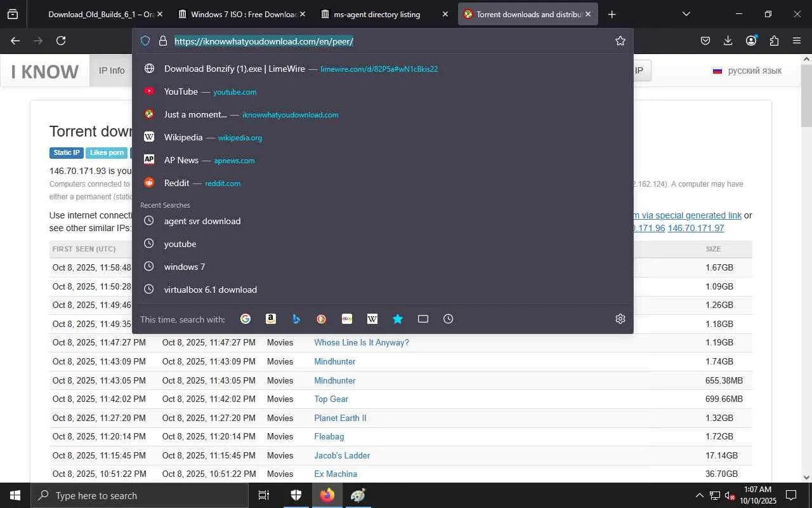Open the Ex Machina torrent link

pyautogui.click(x=336, y=474)
